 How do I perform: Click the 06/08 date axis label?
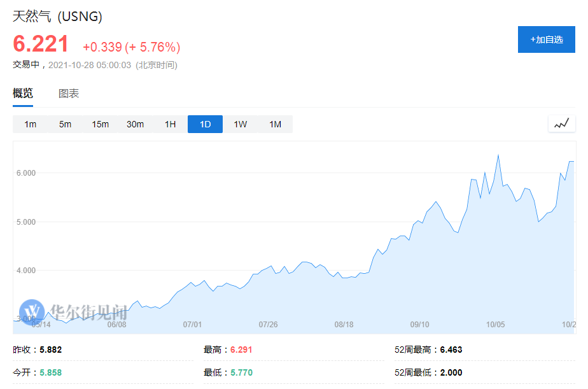pyautogui.click(x=116, y=325)
